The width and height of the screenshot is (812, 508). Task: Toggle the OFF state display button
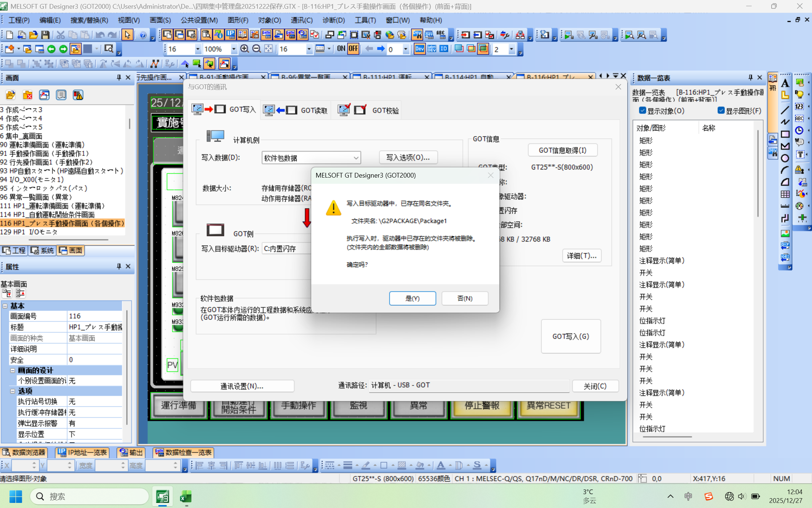pyautogui.click(x=353, y=49)
